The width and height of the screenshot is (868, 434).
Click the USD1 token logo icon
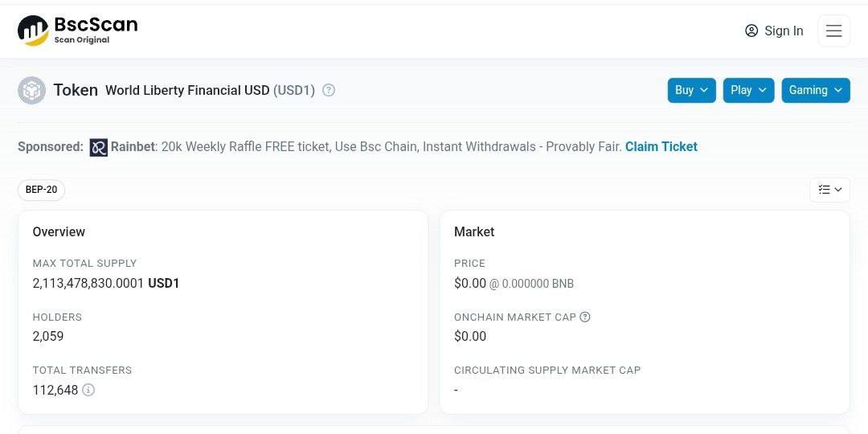tap(31, 90)
